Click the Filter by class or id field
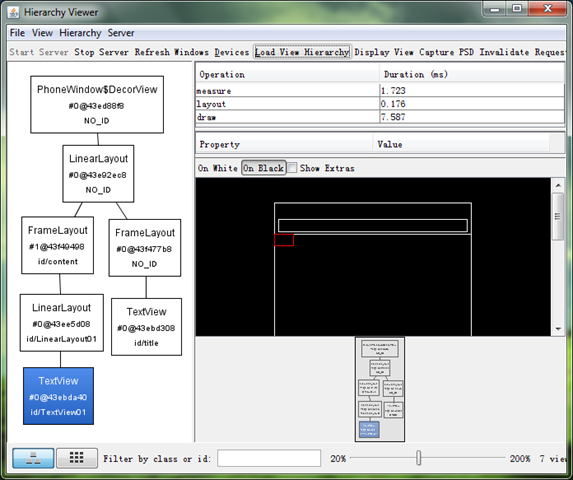Image resolution: width=573 pixels, height=480 pixels. click(x=269, y=458)
